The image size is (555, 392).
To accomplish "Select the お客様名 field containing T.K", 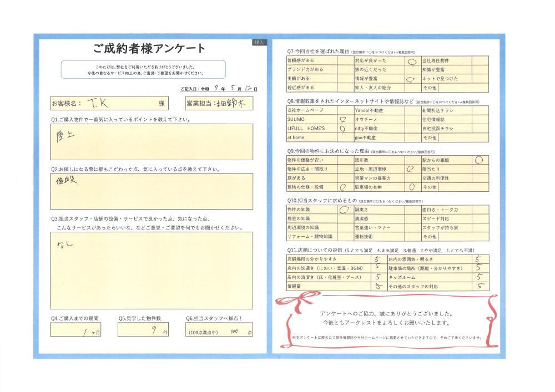I will 109,103.
